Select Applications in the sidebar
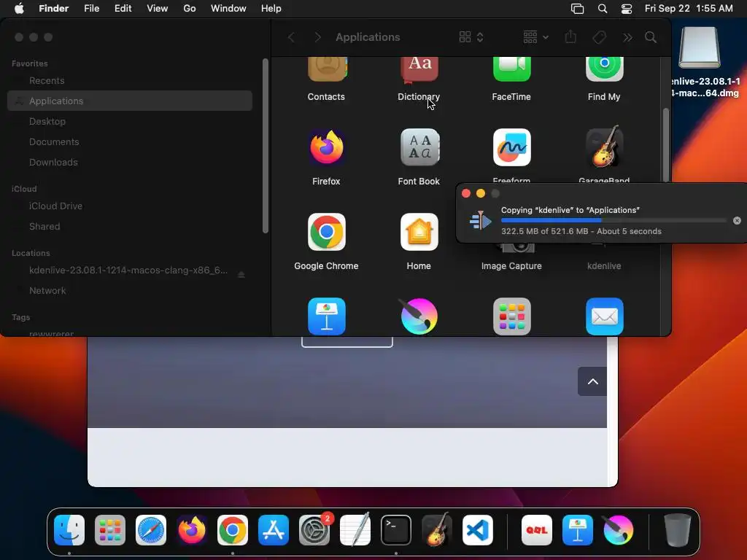The image size is (747, 560). 130,101
